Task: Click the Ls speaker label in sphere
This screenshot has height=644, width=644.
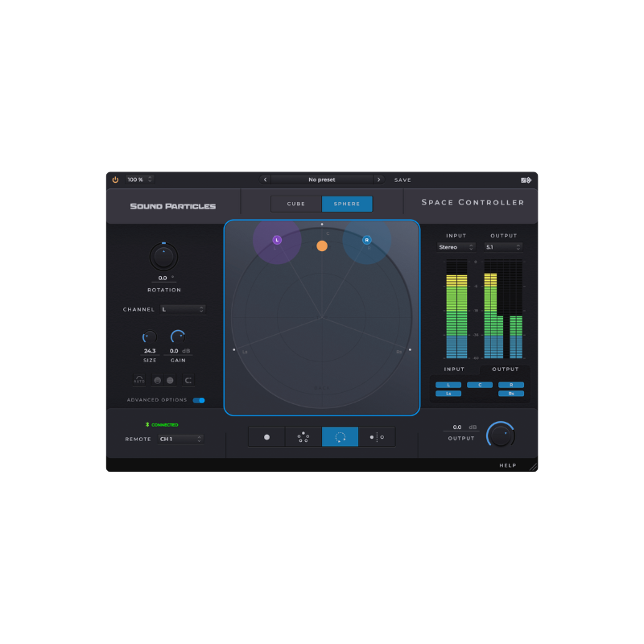Action: click(245, 352)
